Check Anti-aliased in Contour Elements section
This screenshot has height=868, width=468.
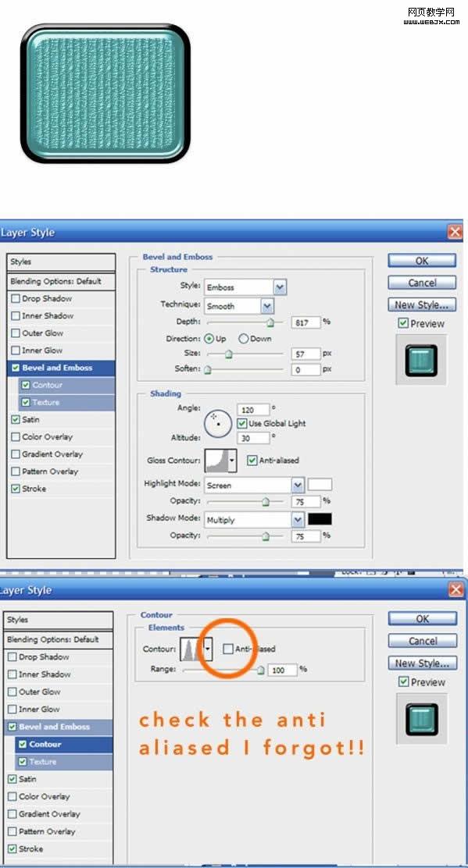click(x=227, y=649)
